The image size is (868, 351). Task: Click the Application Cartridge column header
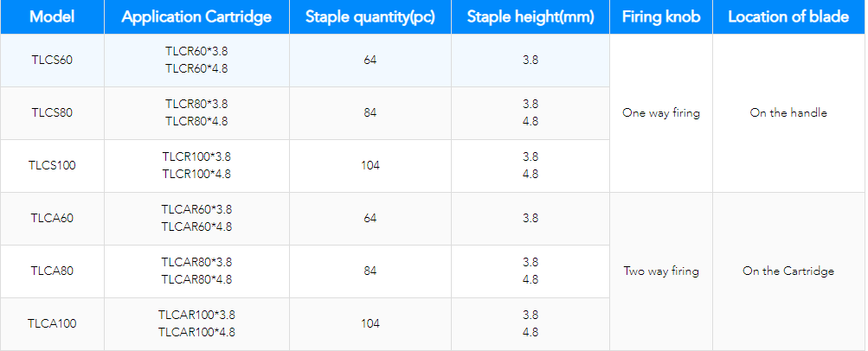pyautogui.click(x=196, y=17)
